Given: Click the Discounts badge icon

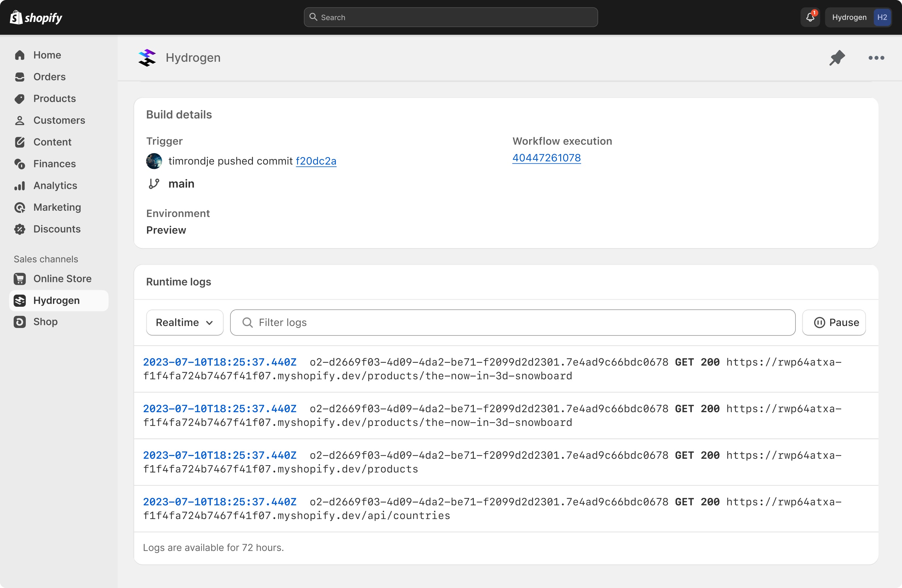Looking at the screenshot, I should 20,229.
